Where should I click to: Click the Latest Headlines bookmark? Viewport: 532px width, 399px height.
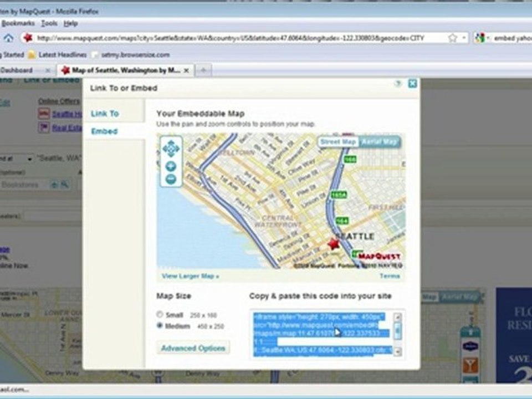point(57,55)
